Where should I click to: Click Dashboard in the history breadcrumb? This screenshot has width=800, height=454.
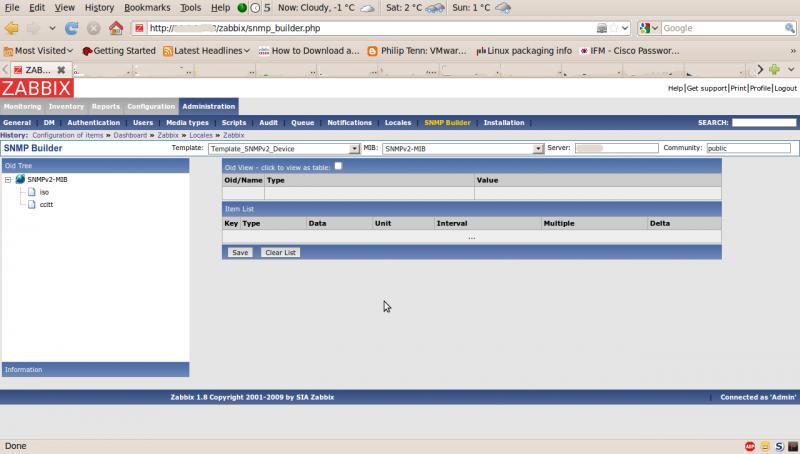pyautogui.click(x=130, y=135)
